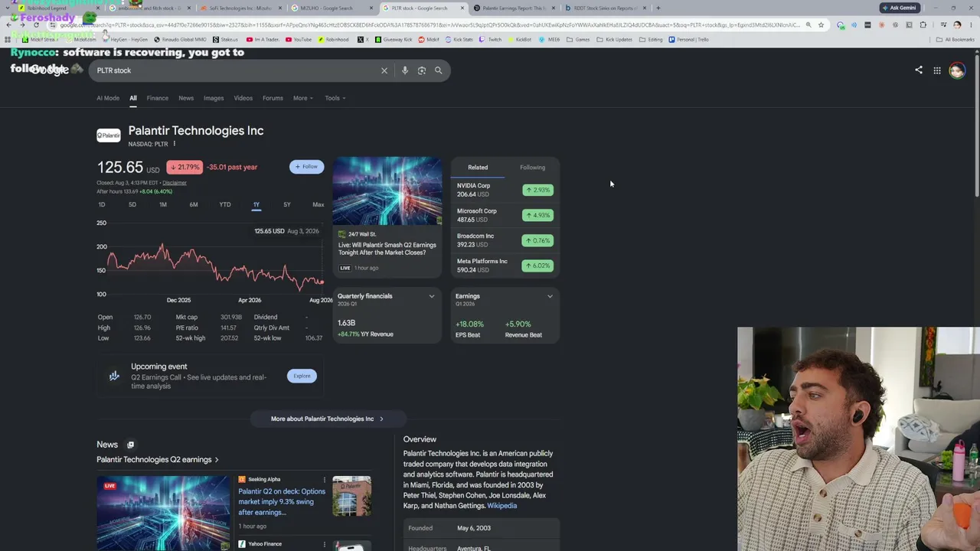The width and height of the screenshot is (980, 551).
Task: Expand the Quarterly financials section
Action: point(432,296)
